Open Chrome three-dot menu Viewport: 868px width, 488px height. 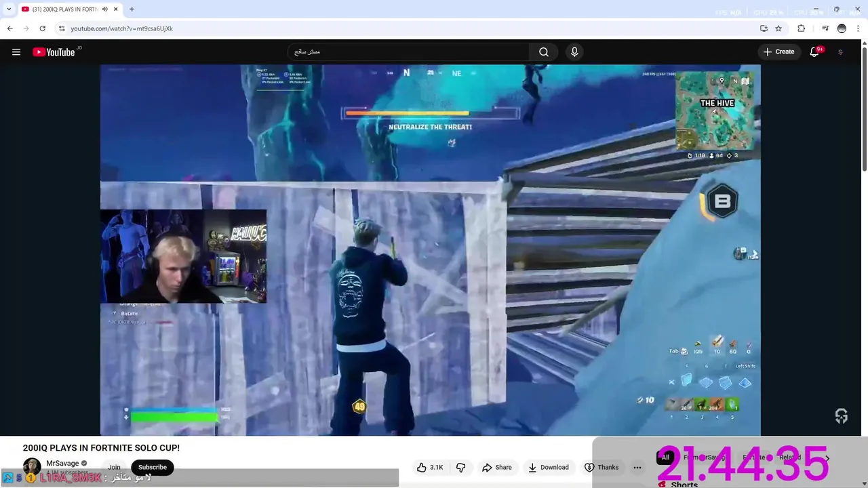pos(858,28)
